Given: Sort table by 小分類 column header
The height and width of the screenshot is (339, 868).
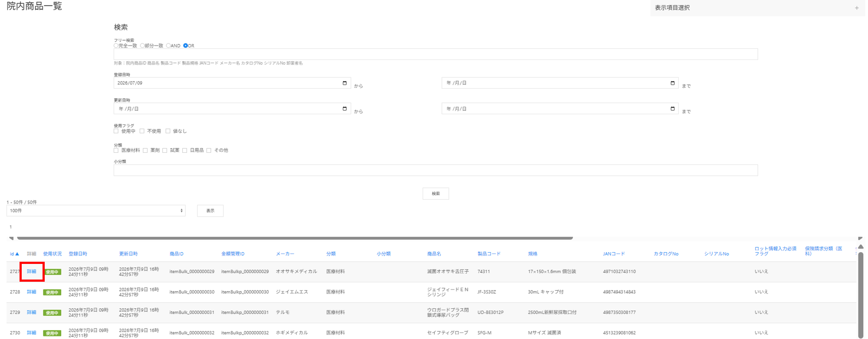Looking at the screenshot, I should click(384, 254).
